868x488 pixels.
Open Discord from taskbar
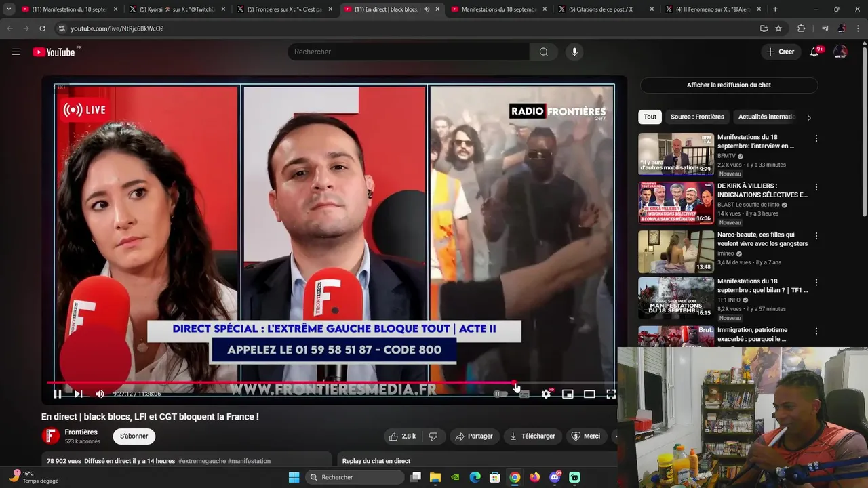555,477
